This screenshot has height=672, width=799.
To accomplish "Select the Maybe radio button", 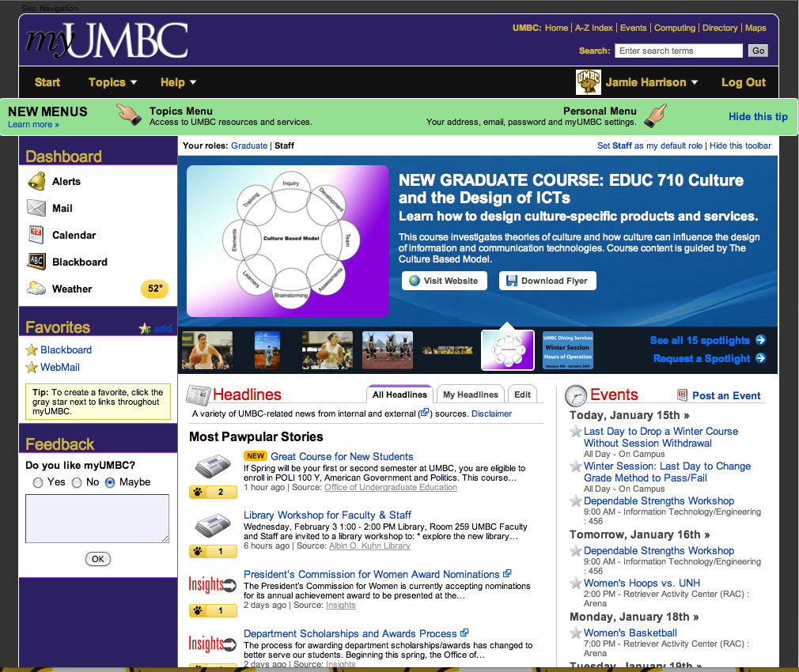I will coord(110,482).
